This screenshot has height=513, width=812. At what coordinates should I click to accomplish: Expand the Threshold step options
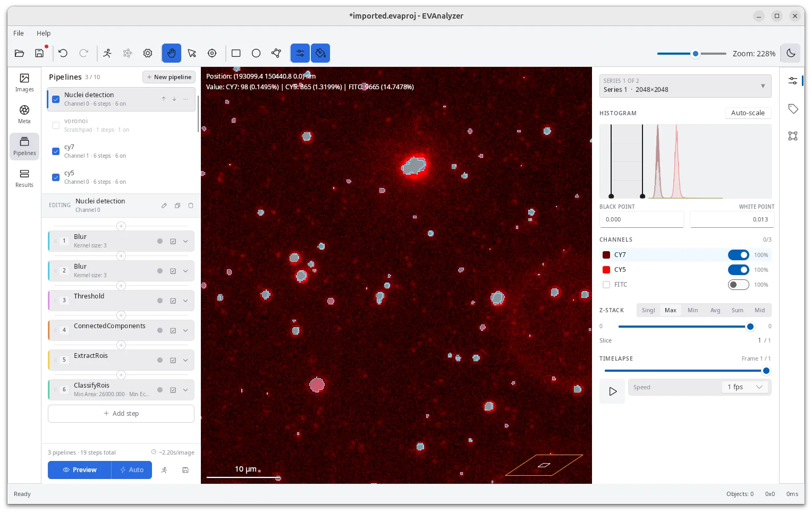[x=185, y=301]
